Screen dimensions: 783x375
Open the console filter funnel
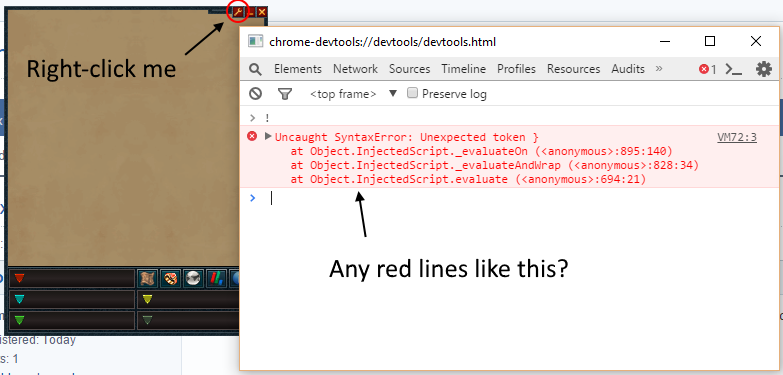click(x=285, y=93)
